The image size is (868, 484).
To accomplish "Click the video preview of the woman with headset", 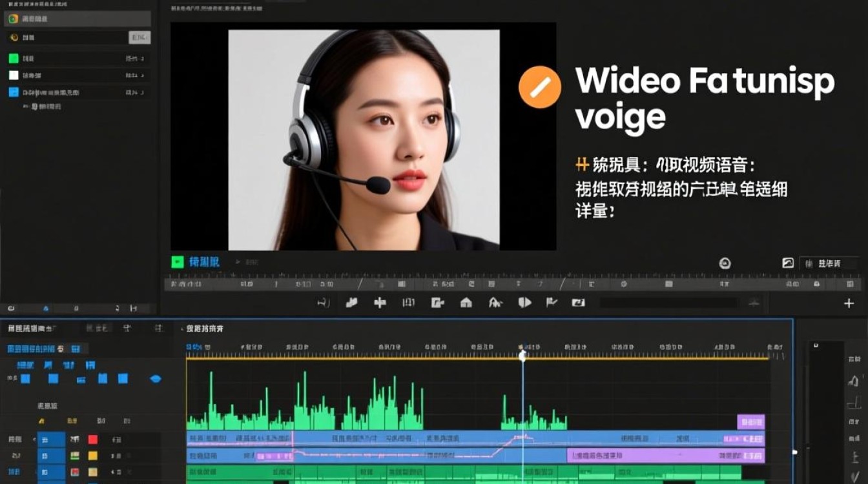I will [364, 139].
